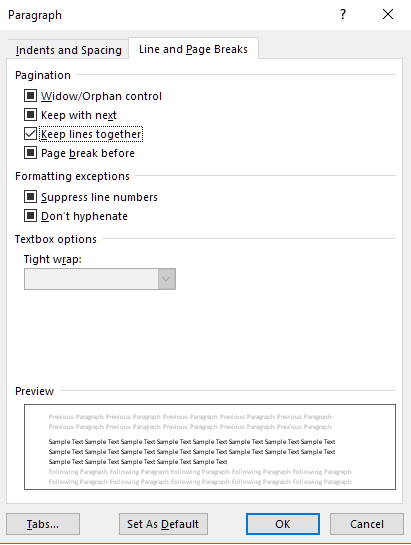This screenshot has width=411, height=545.
Task: Click the Paragraph title bar text
Action: click(x=35, y=15)
